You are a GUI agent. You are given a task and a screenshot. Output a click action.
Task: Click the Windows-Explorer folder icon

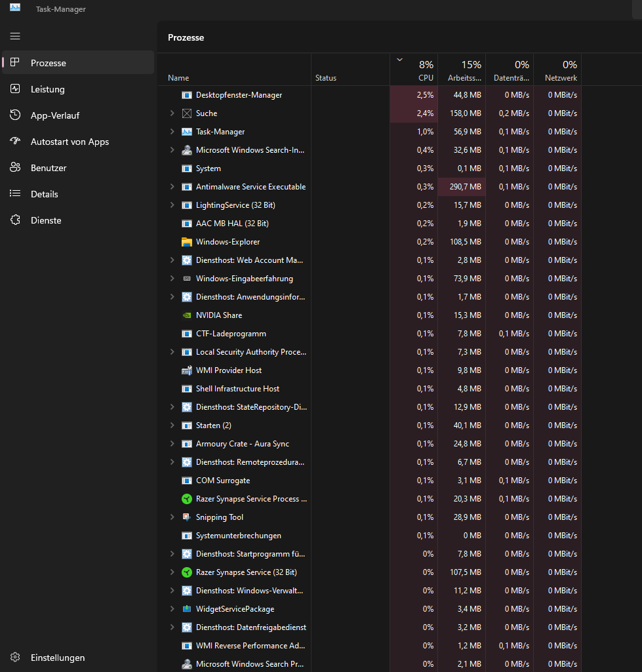[187, 242]
